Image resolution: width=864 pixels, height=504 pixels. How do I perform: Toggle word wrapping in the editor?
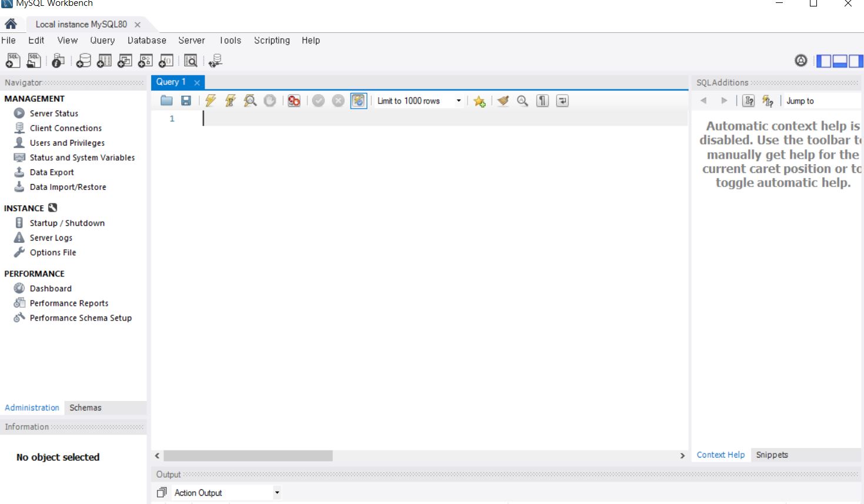[562, 101]
